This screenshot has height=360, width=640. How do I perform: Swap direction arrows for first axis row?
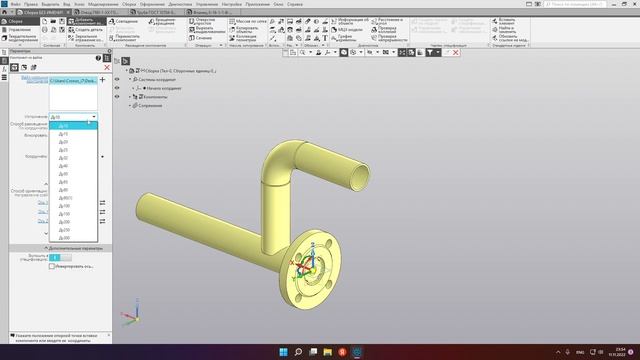[102, 203]
